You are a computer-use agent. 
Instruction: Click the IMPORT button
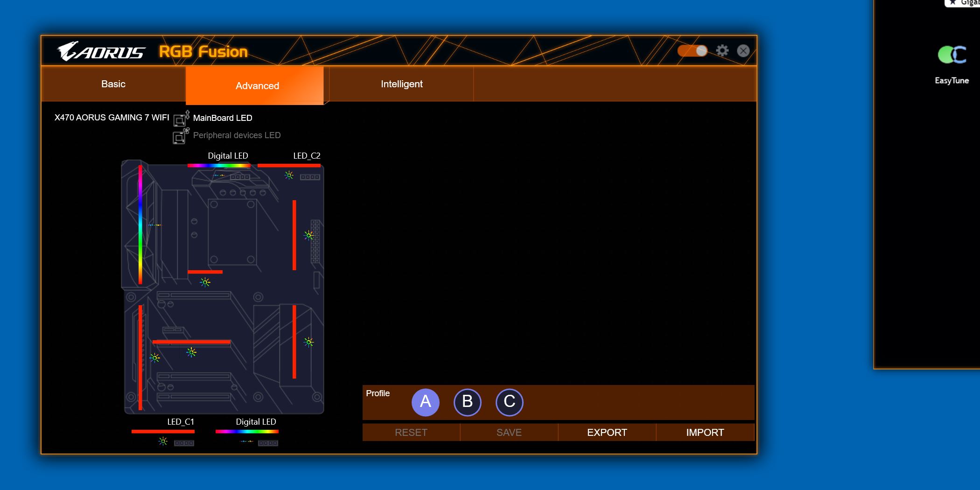pyautogui.click(x=705, y=433)
